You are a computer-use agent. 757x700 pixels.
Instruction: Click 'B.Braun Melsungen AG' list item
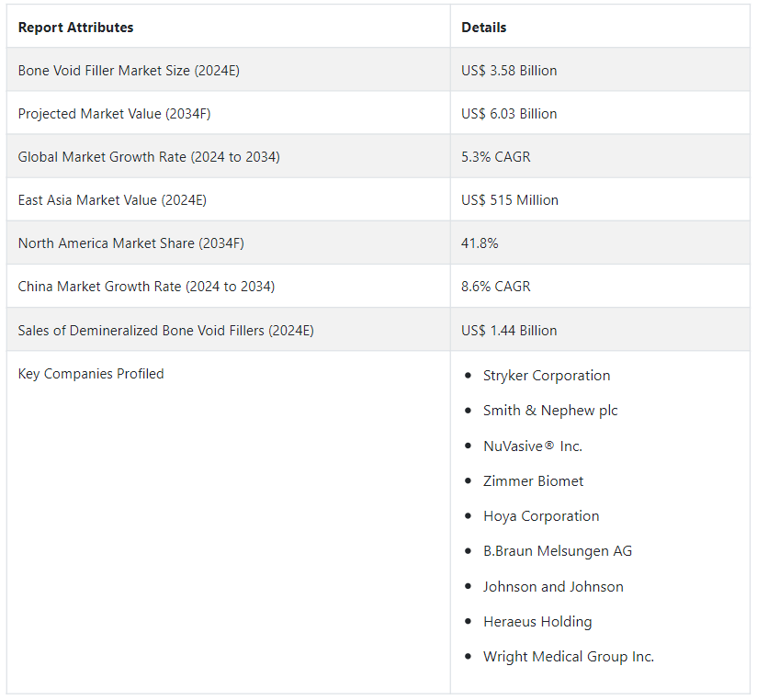point(558,551)
